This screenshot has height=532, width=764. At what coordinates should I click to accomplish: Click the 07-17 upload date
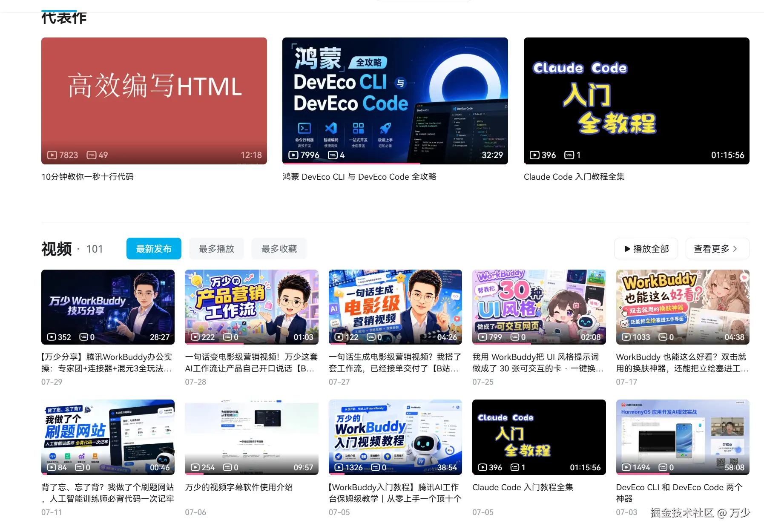click(x=627, y=382)
